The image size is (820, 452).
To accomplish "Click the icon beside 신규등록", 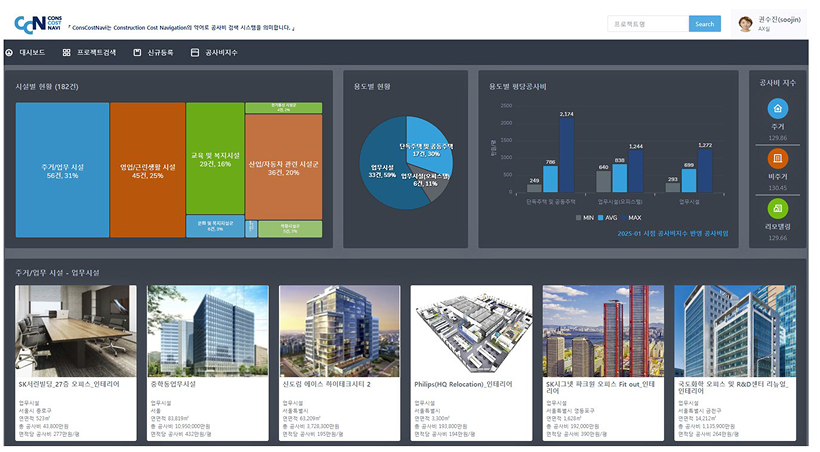I will coord(137,52).
